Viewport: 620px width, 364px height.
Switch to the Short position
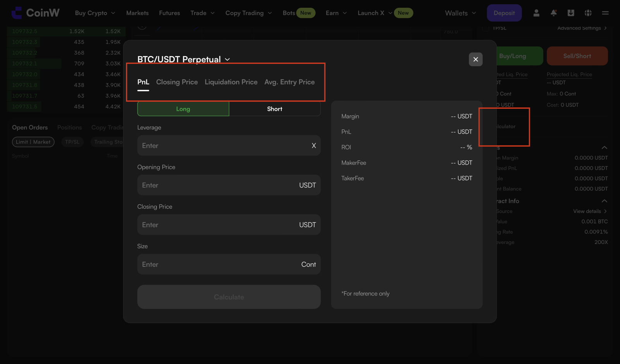tap(274, 109)
